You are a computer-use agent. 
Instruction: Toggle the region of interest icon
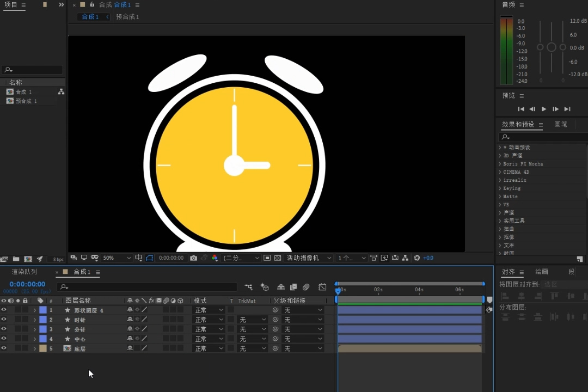[267, 258]
